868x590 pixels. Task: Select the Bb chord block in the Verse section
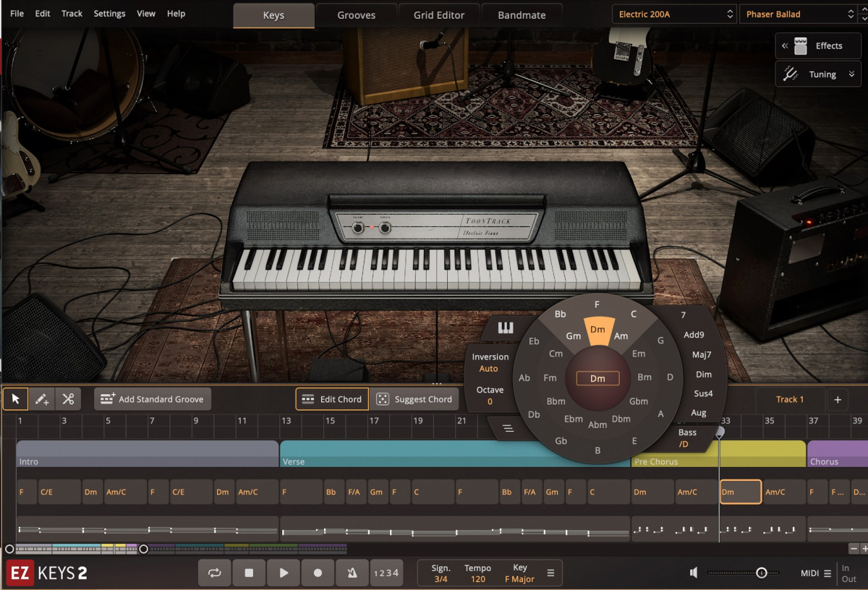point(333,492)
